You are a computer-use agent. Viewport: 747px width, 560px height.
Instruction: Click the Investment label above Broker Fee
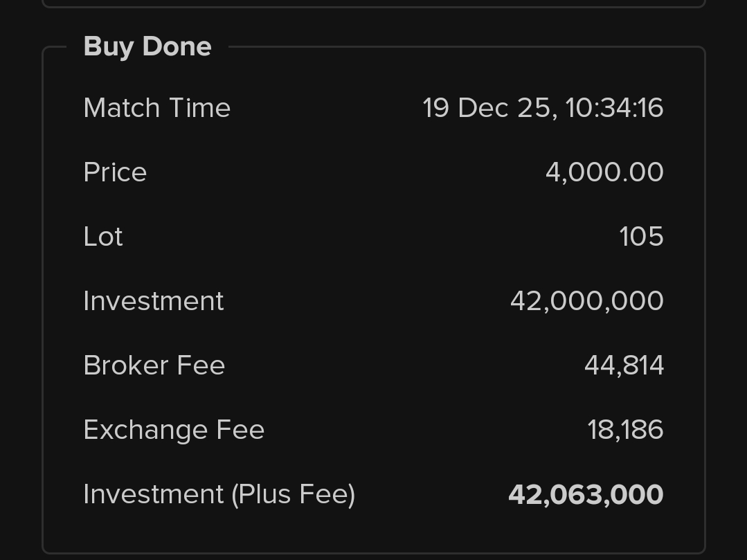pyautogui.click(x=153, y=301)
